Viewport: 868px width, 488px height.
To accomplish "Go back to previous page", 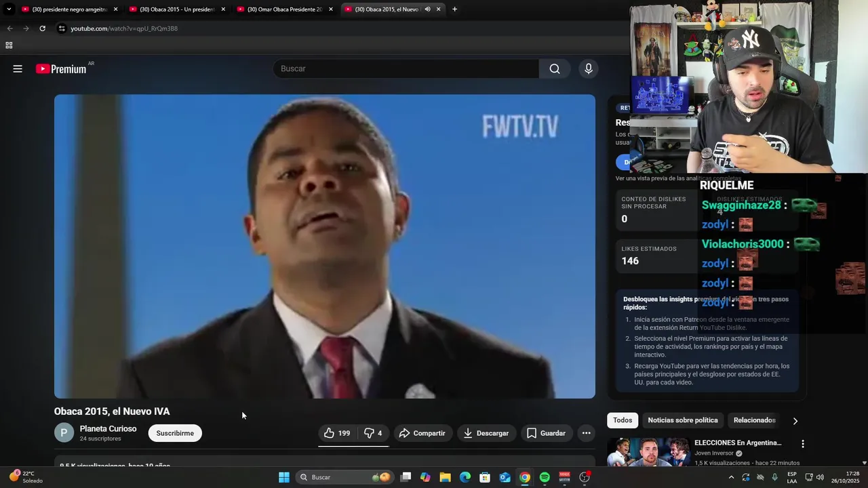I will coord(9,28).
